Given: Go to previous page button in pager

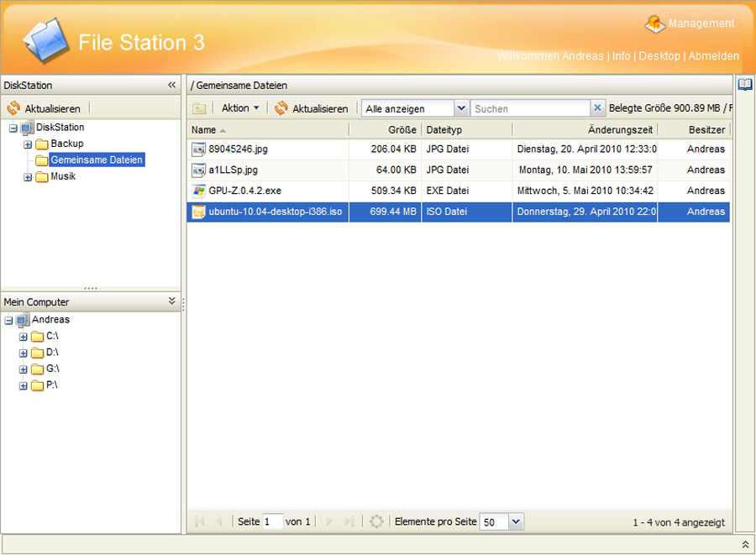Looking at the screenshot, I should pos(219,521).
